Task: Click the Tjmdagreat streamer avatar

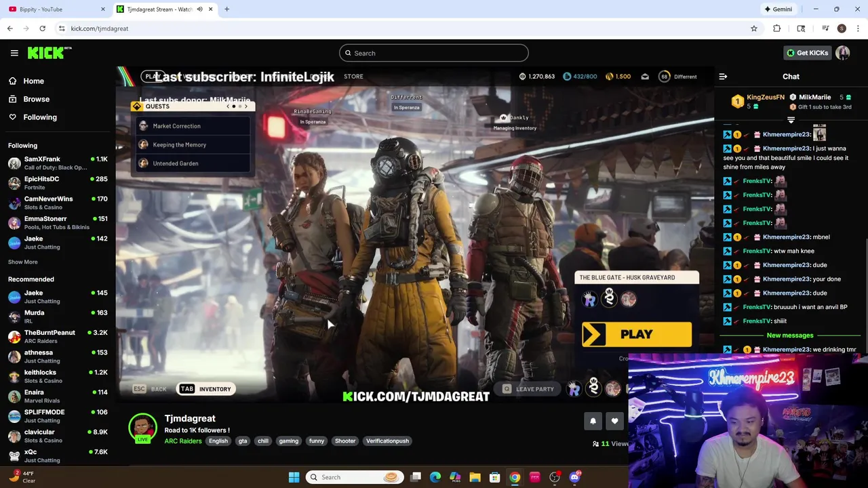Action: pyautogui.click(x=142, y=428)
